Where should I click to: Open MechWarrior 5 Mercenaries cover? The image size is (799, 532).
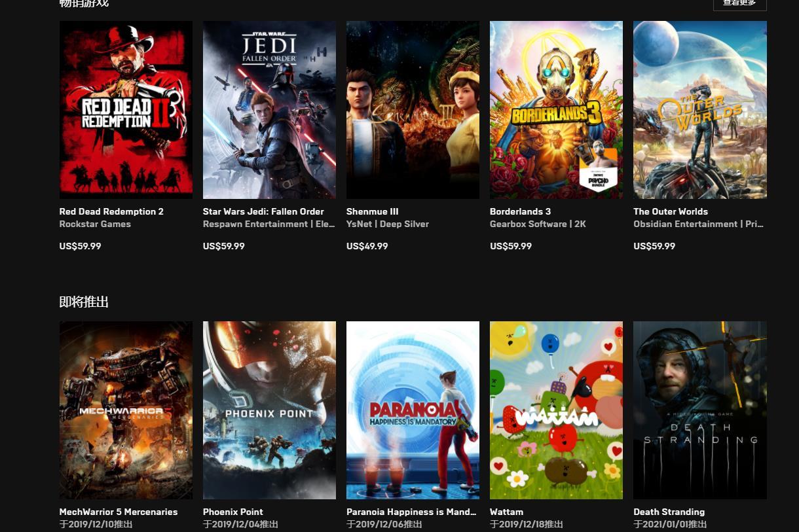tap(126, 410)
